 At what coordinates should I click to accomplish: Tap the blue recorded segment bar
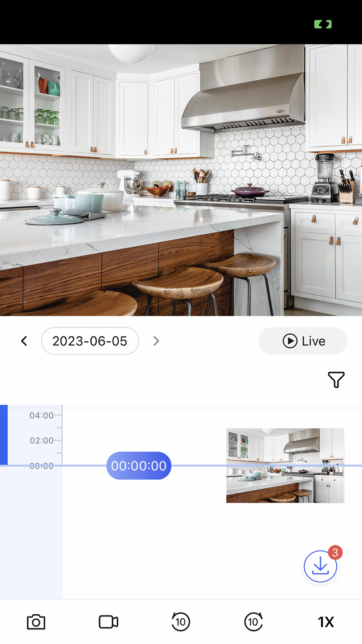(x=4, y=435)
